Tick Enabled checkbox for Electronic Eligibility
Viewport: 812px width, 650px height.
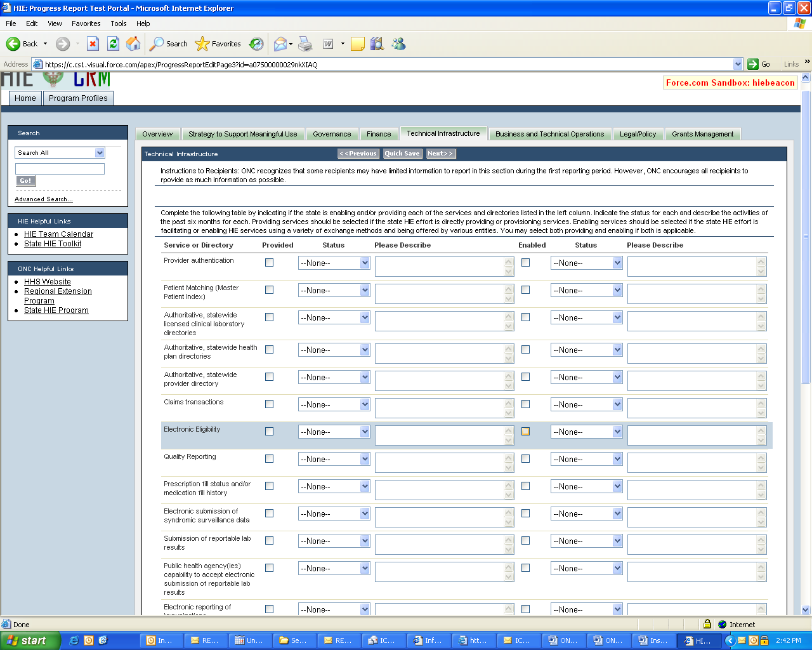pyautogui.click(x=525, y=432)
